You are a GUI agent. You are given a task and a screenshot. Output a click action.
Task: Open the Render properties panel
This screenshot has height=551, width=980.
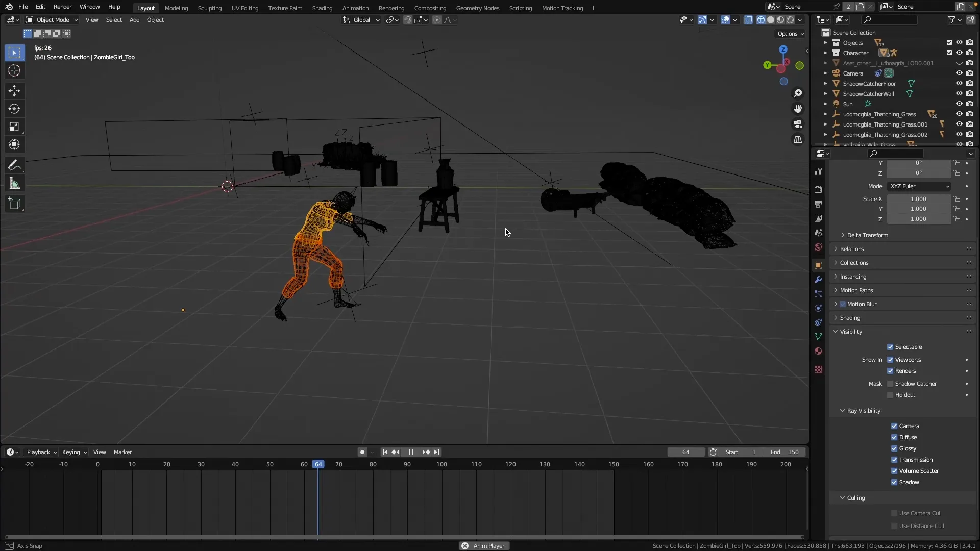pos(819,189)
